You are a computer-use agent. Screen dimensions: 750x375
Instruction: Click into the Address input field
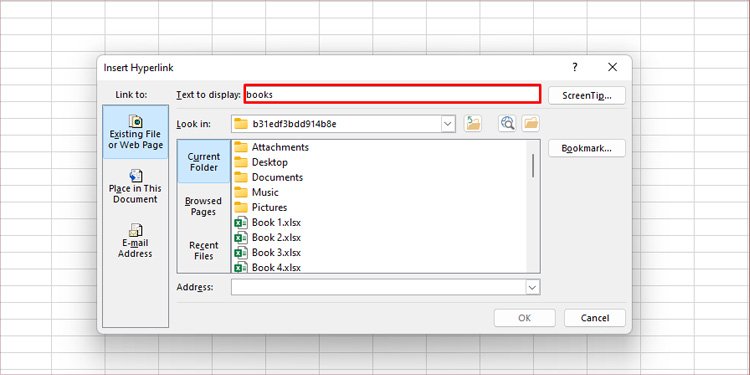point(378,287)
